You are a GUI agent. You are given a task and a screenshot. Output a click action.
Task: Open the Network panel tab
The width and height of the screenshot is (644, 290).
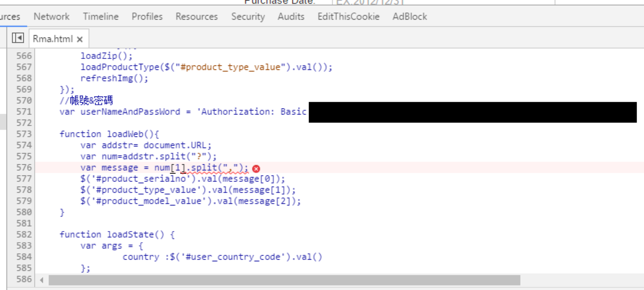(52, 16)
